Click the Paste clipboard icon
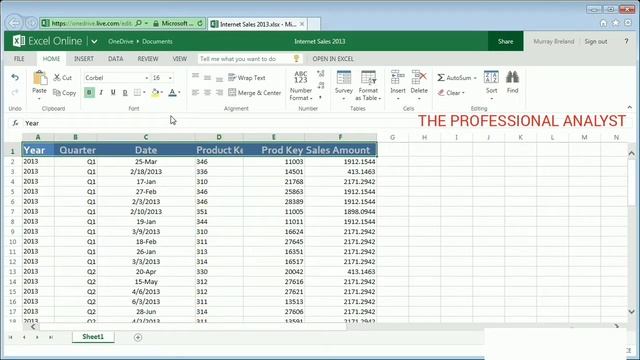The height and width of the screenshot is (360, 640). tap(39, 78)
